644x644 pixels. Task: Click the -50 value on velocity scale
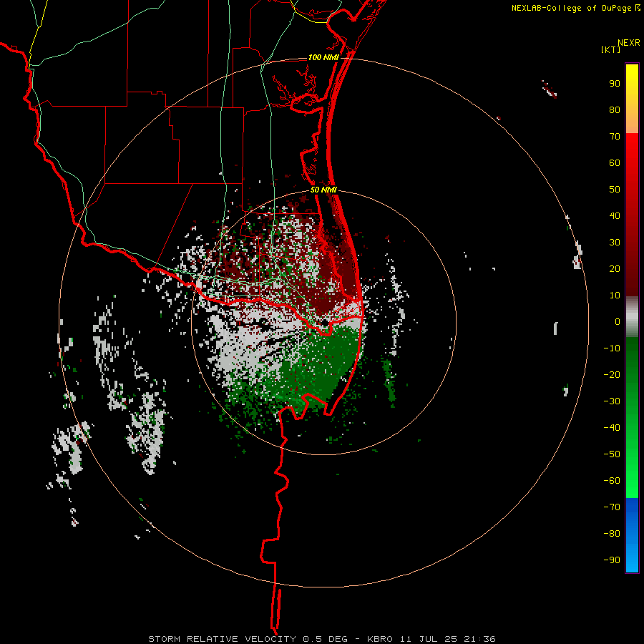click(612, 454)
